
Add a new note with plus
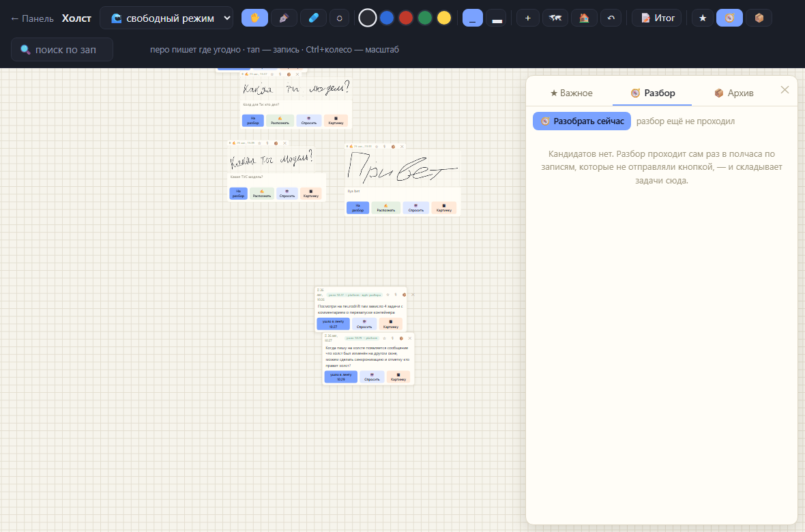click(527, 18)
